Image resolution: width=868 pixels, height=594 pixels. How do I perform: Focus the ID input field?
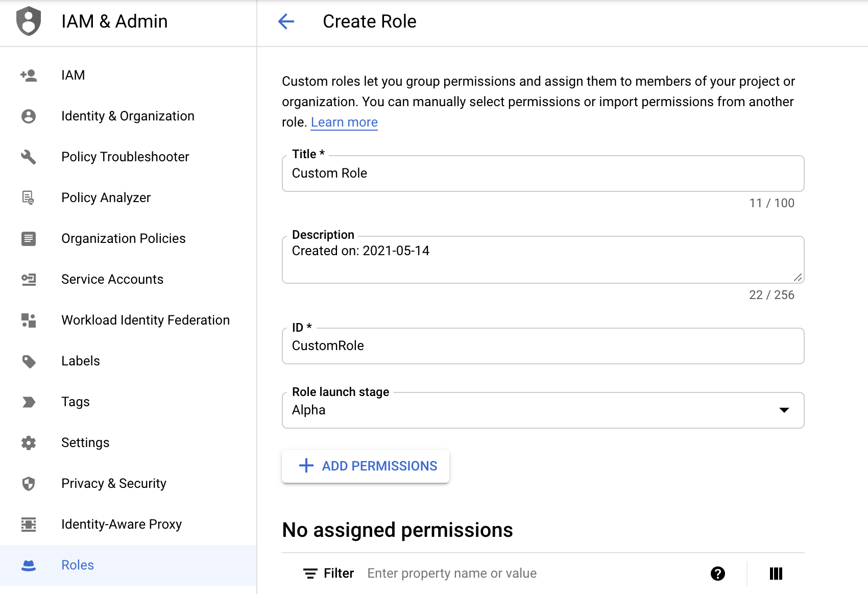[543, 346]
